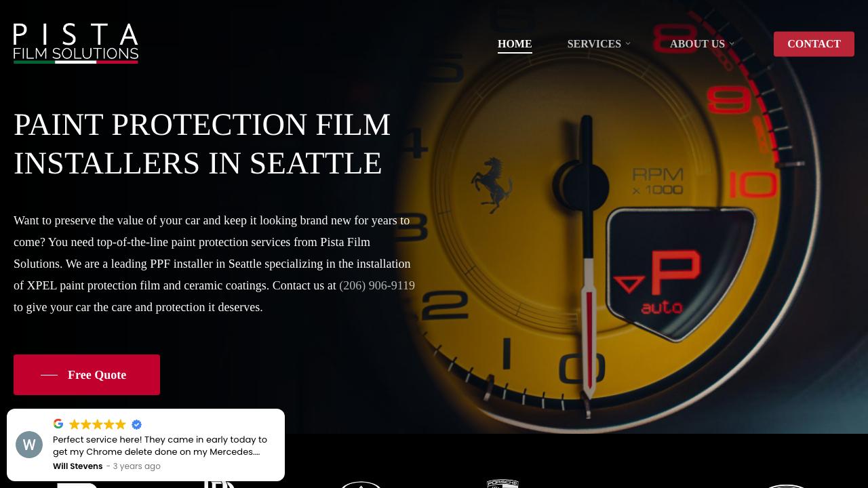868x488 pixels.
Task: Click the line icon in the Free Quote button
Action: (49, 375)
